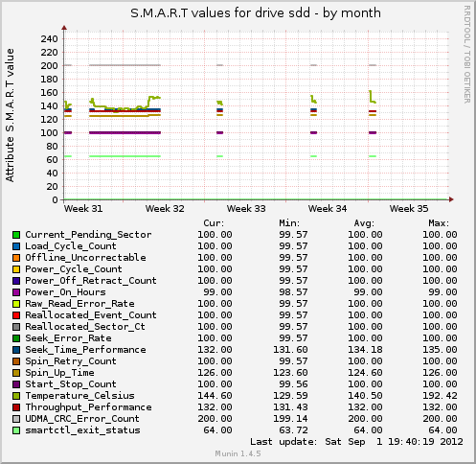Click UDMA_CRC_Error_Count minimum value 199.14

coord(290,419)
